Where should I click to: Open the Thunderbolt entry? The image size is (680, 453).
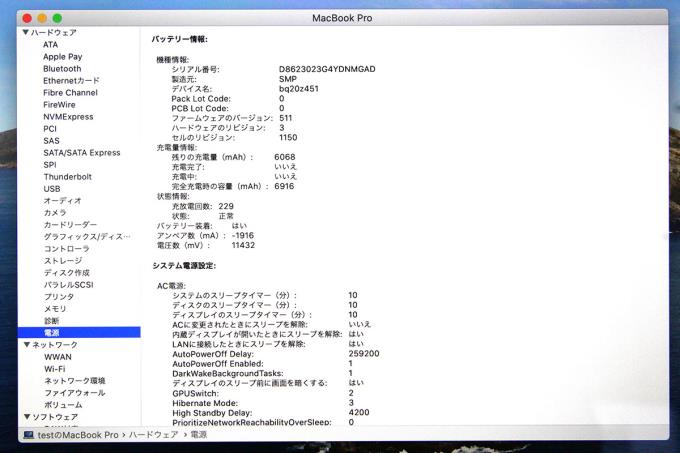coord(68,177)
